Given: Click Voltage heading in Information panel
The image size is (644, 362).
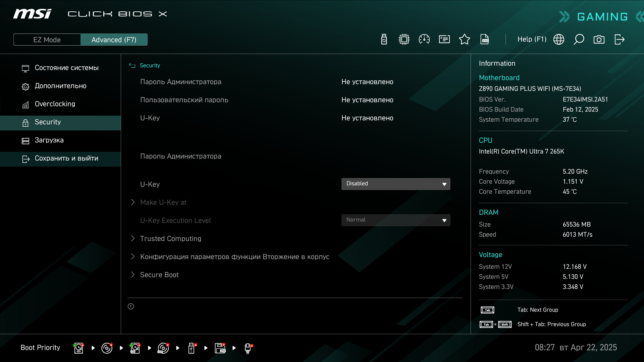Looking at the screenshot, I should [490, 255].
